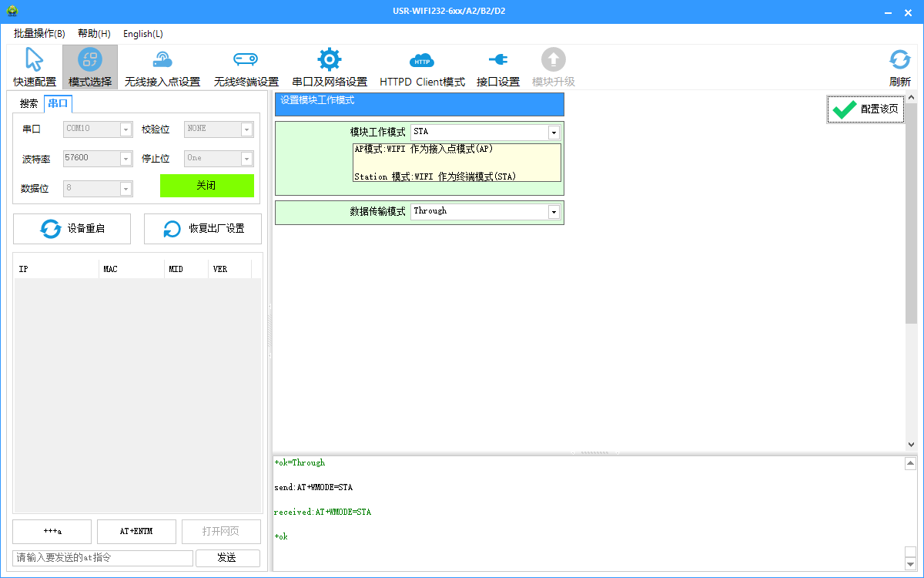Click the settings panel scrollbar down arrow
This screenshot has width=924, height=578.
click(912, 445)
